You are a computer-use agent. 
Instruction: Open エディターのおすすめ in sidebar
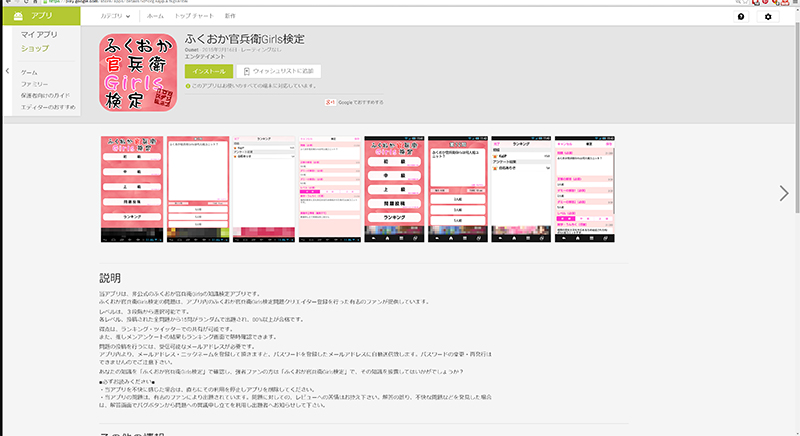[47, 106]
